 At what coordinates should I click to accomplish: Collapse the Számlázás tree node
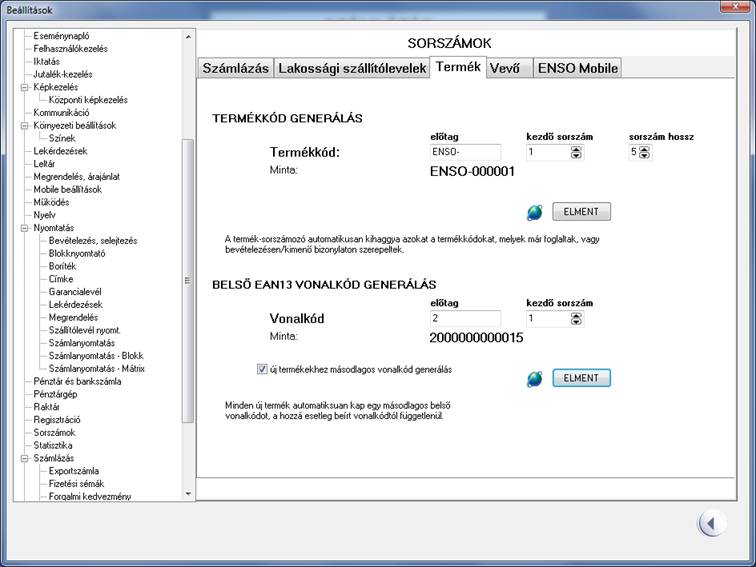click(24, 459)
